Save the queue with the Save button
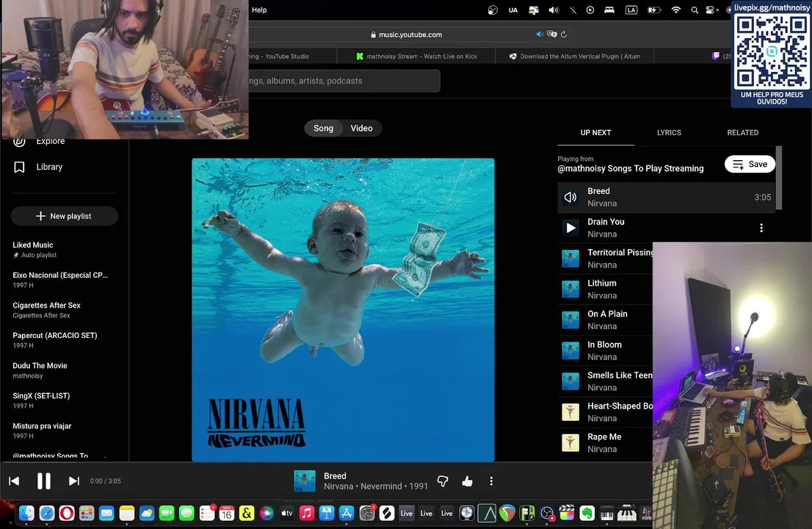The image size is (812, 529). [x=750, y=165]
